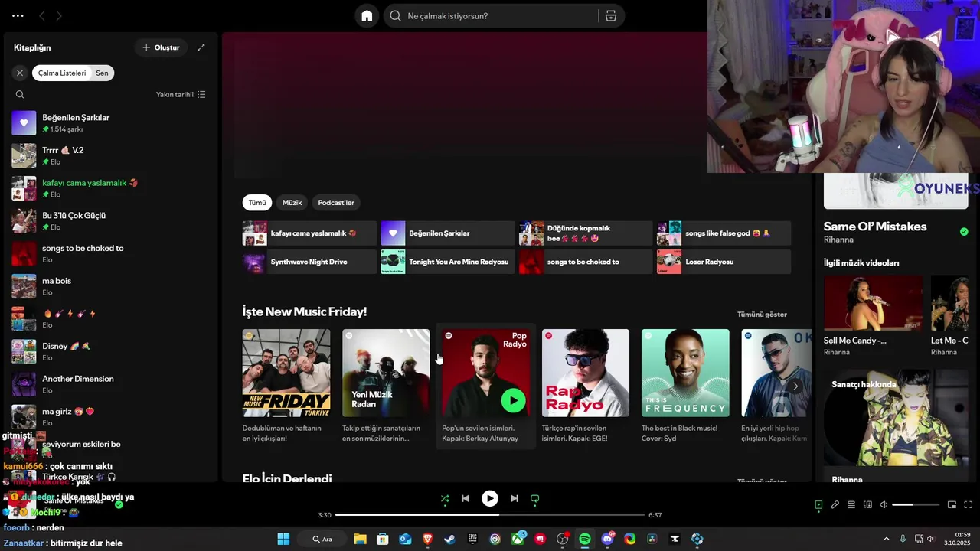Screen dimensions: 980x551
Task: Open songs like false god tile
Action: pyautogui.click(x=724, y=233)
